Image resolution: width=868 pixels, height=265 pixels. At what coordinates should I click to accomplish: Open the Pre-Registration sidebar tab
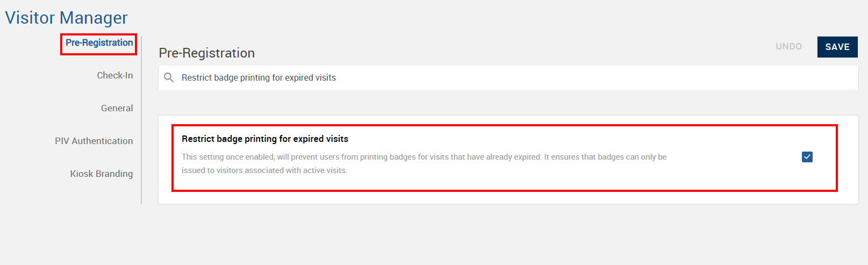[x=99, y=43]
